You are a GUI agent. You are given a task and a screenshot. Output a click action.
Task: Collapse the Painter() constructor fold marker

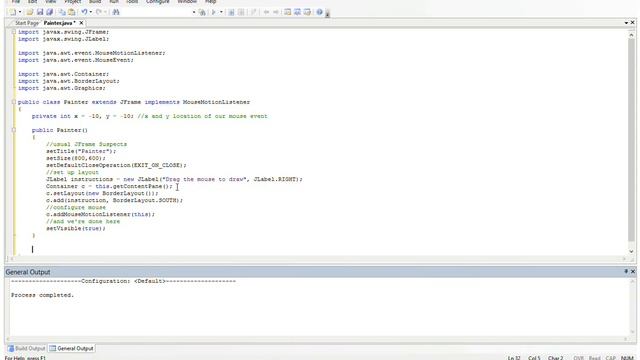(13, 130)
